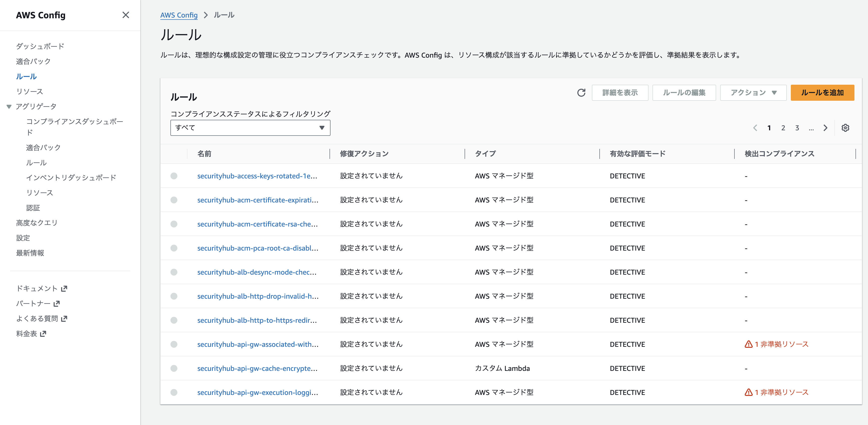Go to next page arrow
Viewport: 868px width, 425px height.
coord(825,128)
